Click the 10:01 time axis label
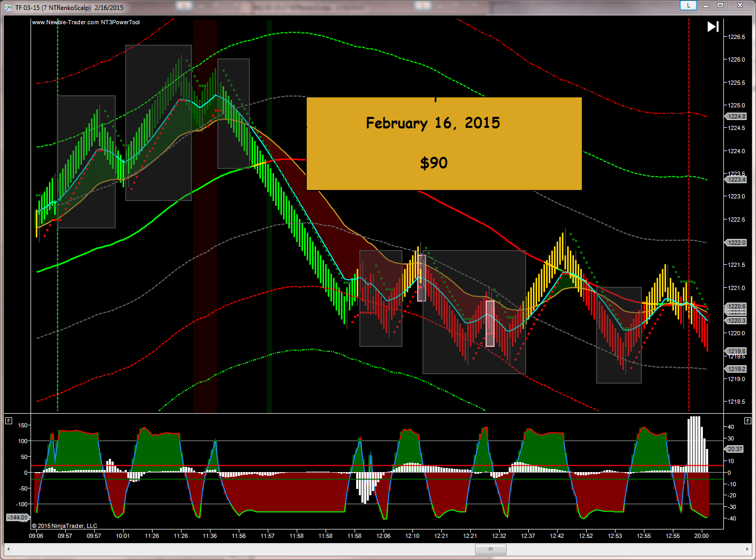 coord(123,536)
